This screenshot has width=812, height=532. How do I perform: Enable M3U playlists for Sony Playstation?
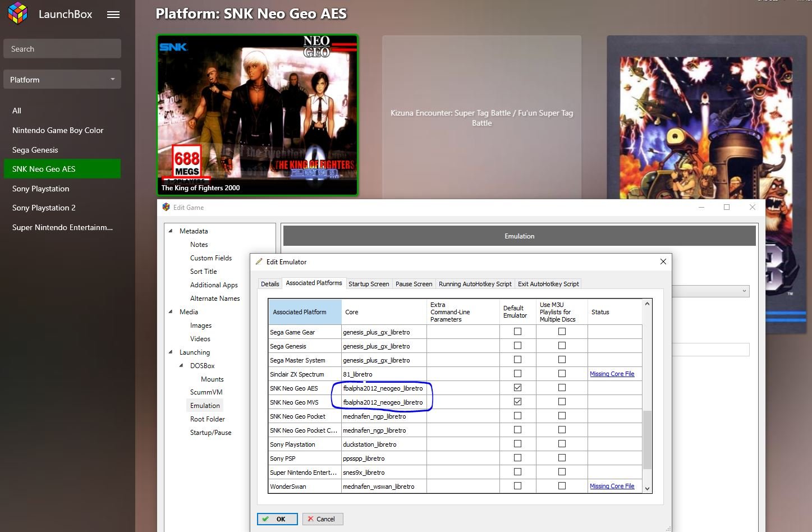click(562, 444)
